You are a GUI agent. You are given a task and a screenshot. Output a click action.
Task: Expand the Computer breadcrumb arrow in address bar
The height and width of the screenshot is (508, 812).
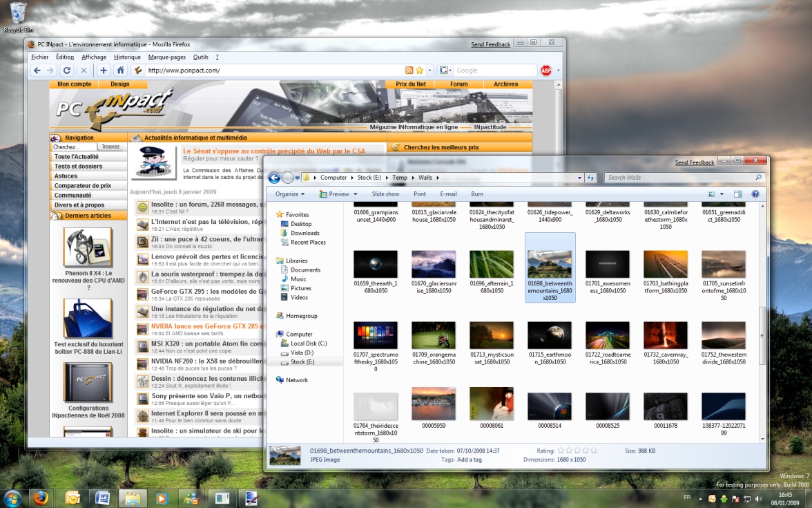coord(351,178)
